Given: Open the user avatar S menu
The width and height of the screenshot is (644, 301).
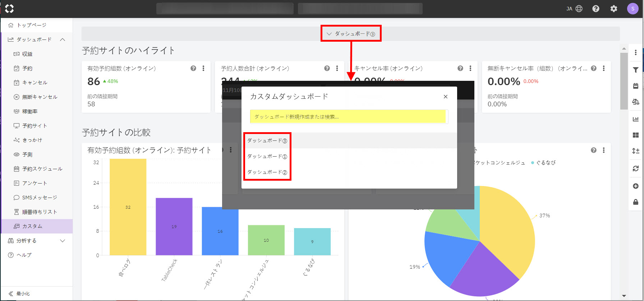Looking at the screenshot, I should click(632, 9).
